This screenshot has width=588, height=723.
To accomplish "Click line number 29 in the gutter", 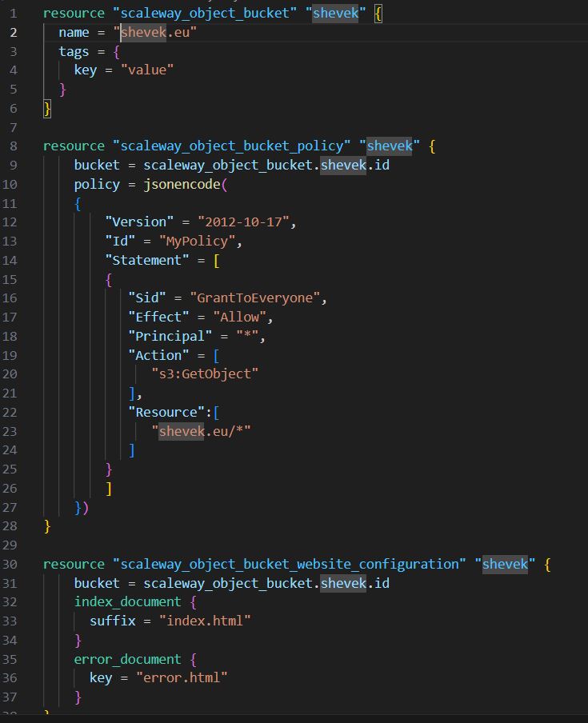I will 10,545.
